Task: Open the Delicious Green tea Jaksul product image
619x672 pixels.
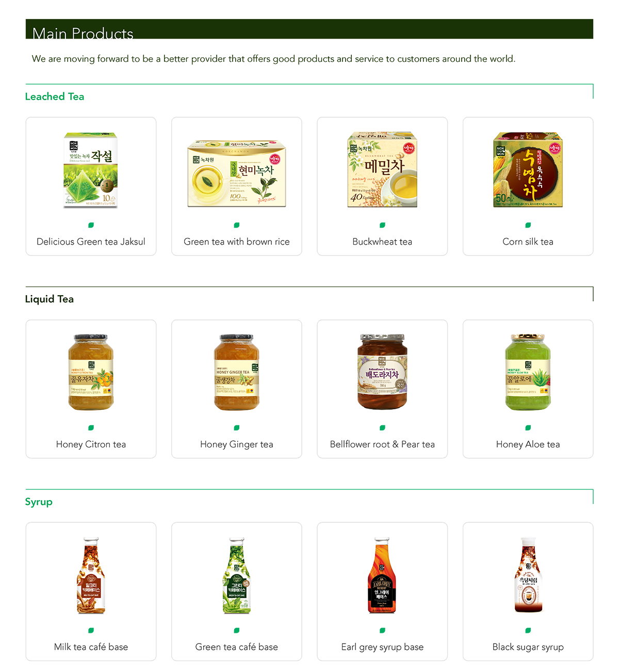Action: coord(91,170)
